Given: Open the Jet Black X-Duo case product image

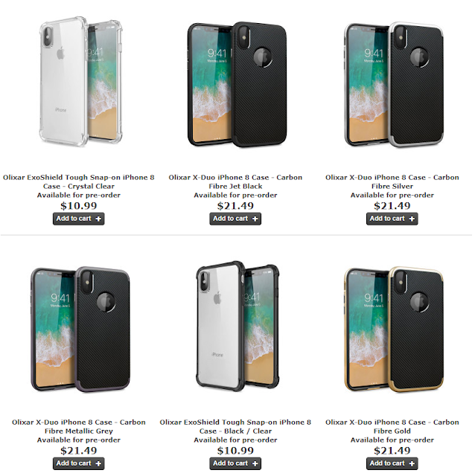Looking at the screenshot, I should [237, 84].
